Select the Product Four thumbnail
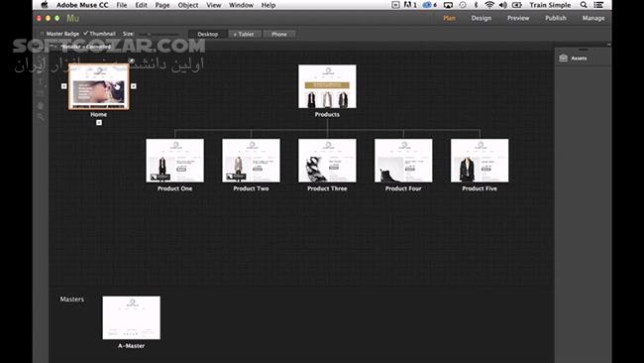Screen dimensions: 644x363 click(x=403, y=161)
